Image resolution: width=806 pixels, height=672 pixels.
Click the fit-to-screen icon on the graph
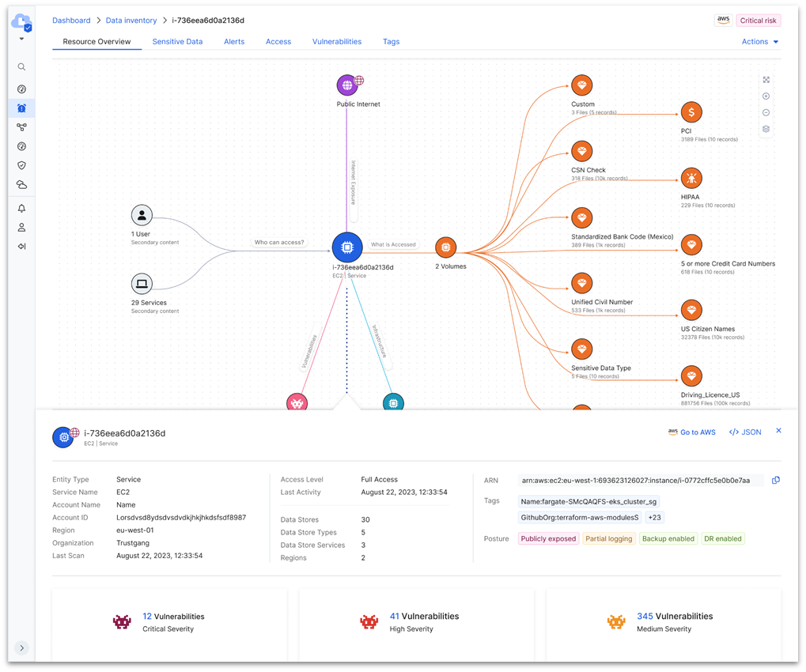click(766, 80)
